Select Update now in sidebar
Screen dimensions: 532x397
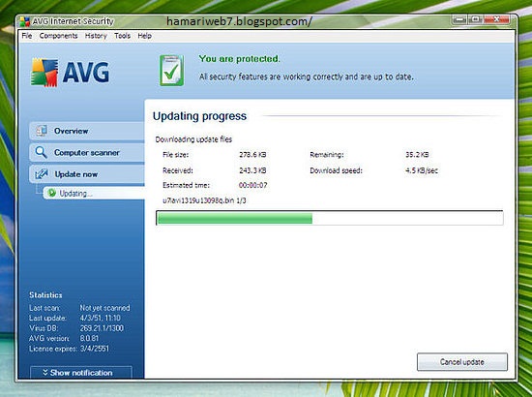87,174
